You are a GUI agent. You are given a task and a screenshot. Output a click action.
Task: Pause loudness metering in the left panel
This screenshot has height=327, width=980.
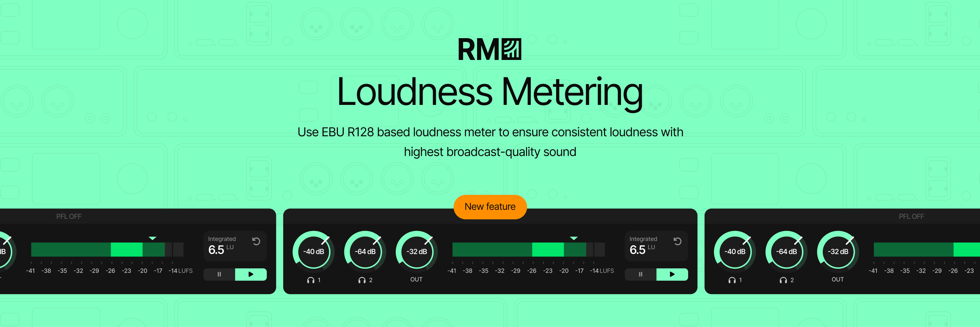[x=219, y=274]
